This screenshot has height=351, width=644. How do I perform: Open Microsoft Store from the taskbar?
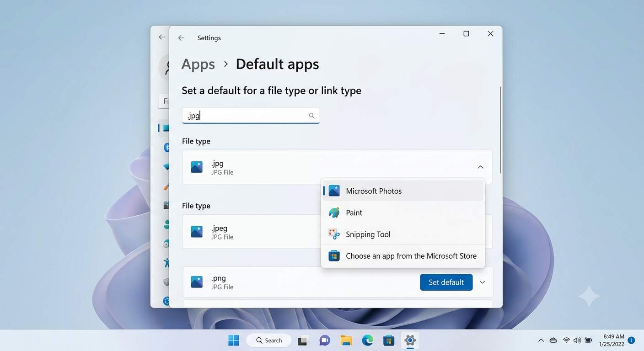pos(389,340)
